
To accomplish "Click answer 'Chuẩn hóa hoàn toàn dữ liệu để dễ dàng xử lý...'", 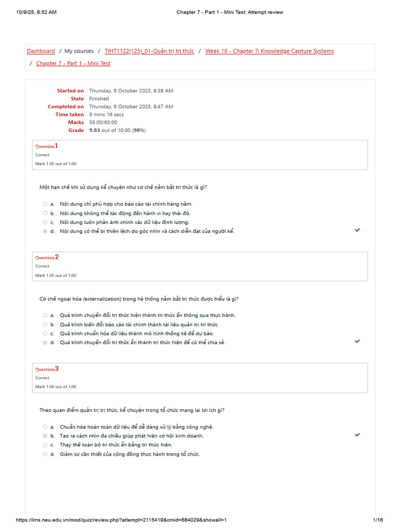I will pos(137,427).
